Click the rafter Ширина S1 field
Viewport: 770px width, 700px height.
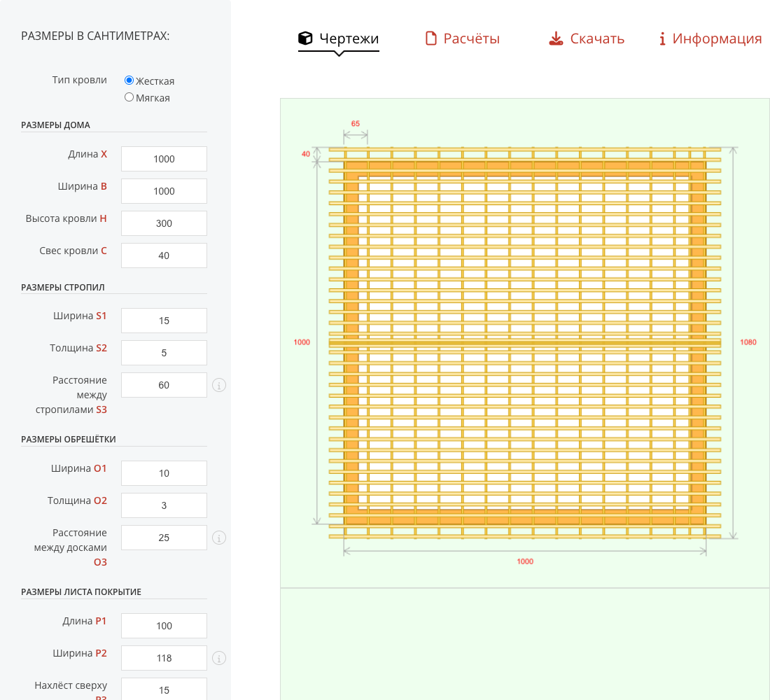164,321
